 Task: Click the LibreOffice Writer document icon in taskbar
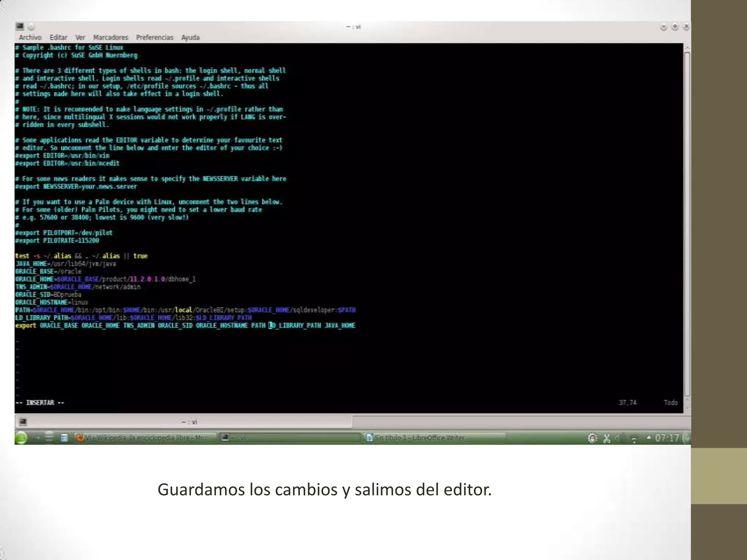[x=369, y=437]
